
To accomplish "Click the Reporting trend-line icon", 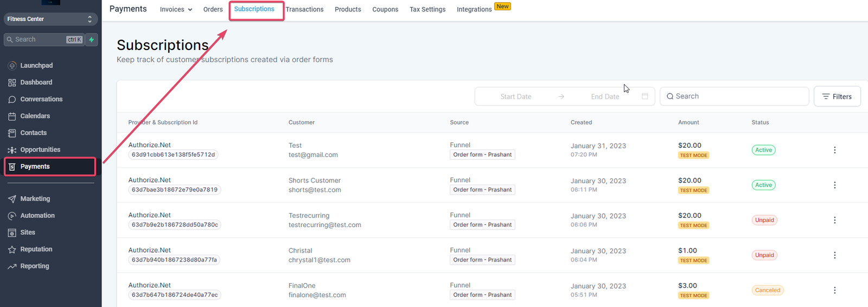I will point(12,266).
